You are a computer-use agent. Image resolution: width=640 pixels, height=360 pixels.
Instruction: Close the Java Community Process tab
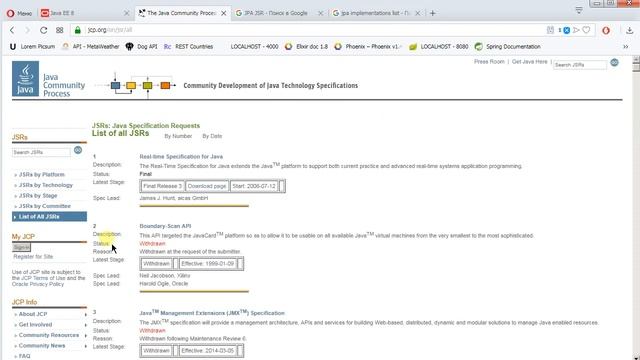click(224, 13)
